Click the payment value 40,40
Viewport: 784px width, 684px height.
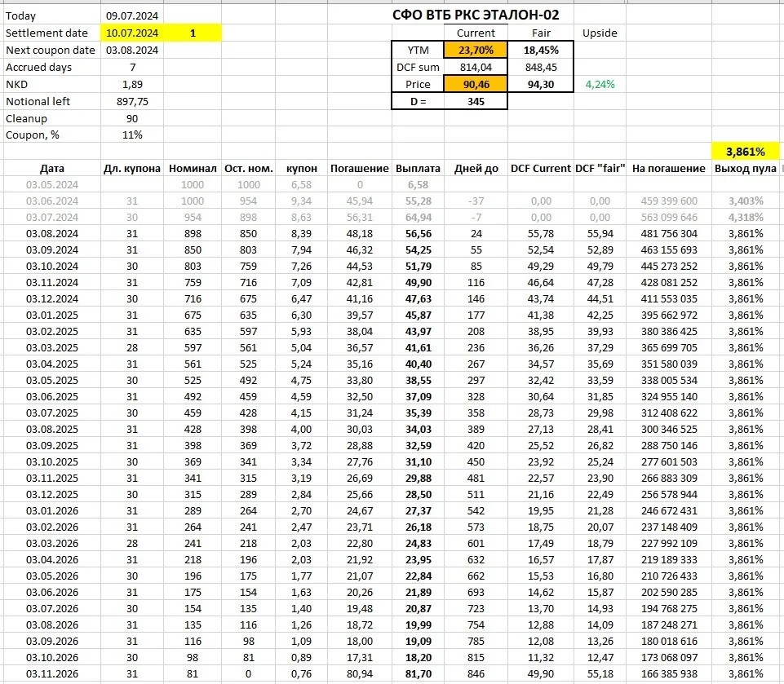point(419,364)
